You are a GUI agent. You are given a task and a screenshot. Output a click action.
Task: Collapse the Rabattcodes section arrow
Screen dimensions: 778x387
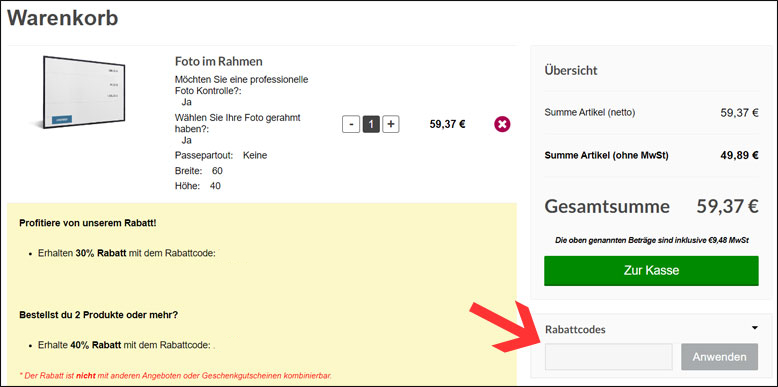pos(755,328)
